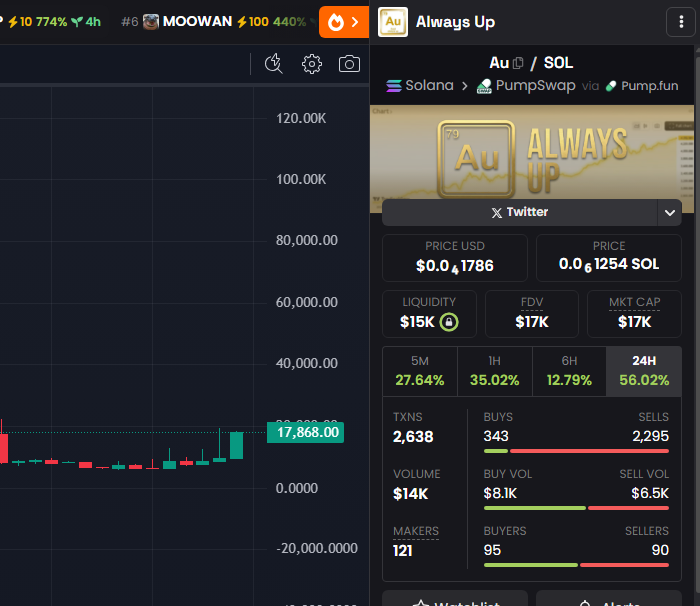This screenshot has height=606, width=700.
Task: Click the liquidity lock icon
Action: point(449,322)
